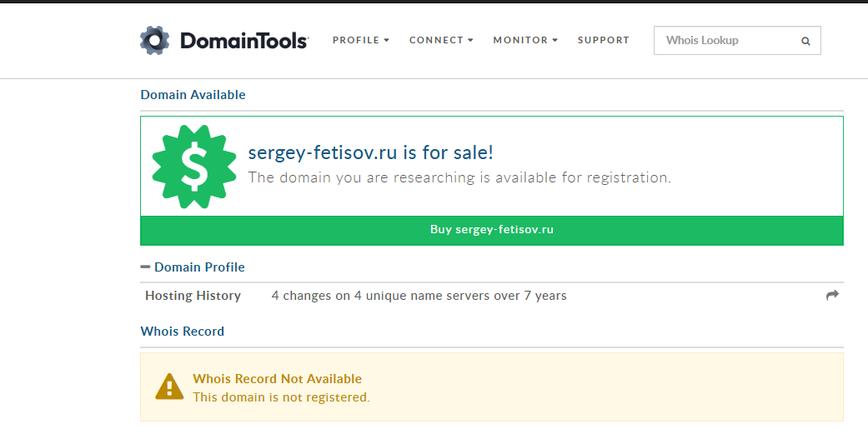The image size is (868, 439).
Task: Click 'sergey-fetisov.ru is for sale!' title
Action: coord(370,152)
